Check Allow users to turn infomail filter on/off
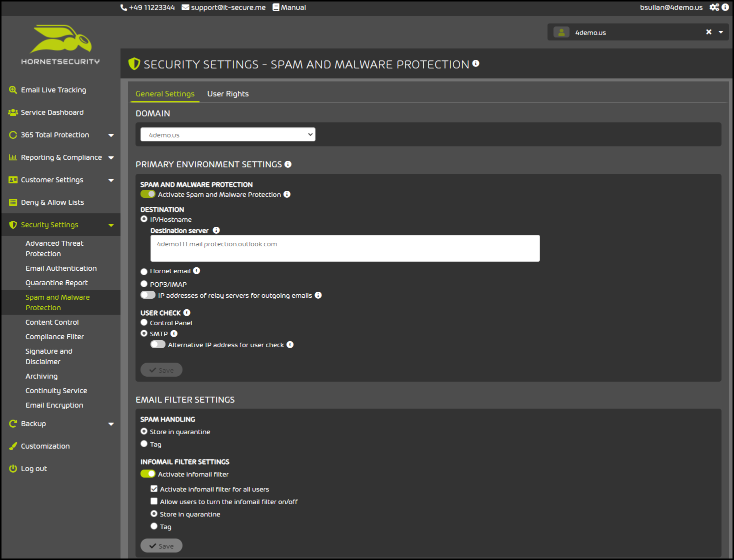Screen dimensions: 734x560 [154, 502]
